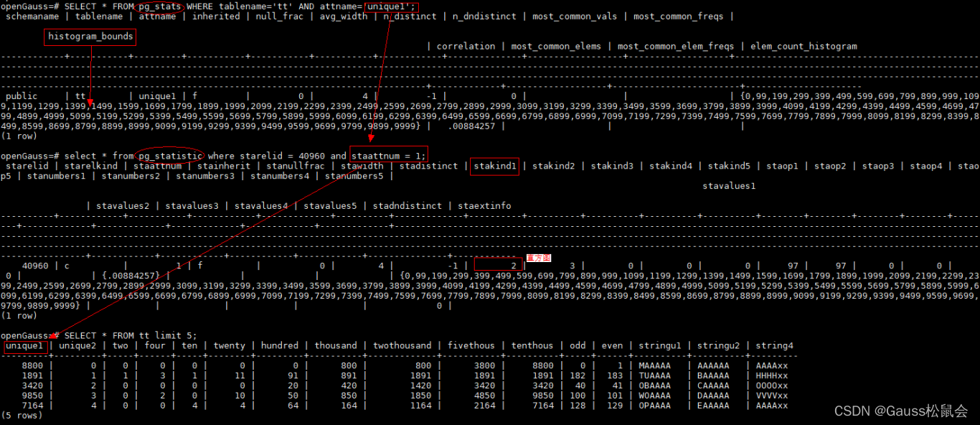Click the stakind3 column header
980x425 pixels.
coord(612,167)
